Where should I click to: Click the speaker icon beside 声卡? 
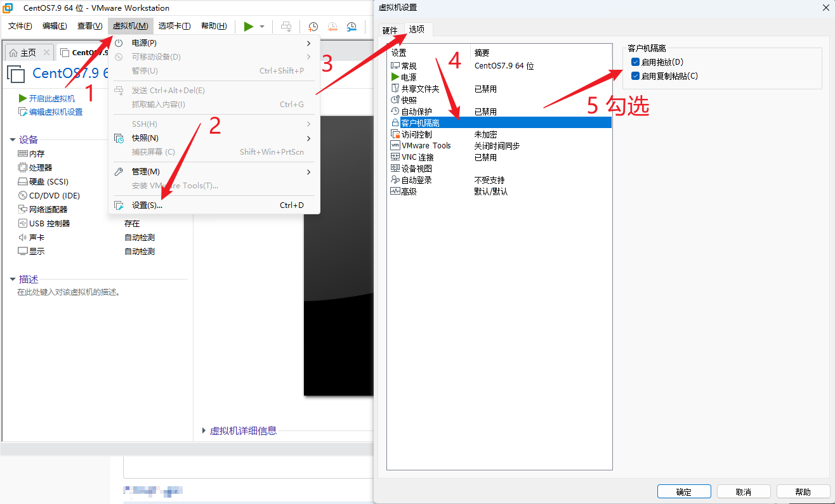(x=23, y=237)
